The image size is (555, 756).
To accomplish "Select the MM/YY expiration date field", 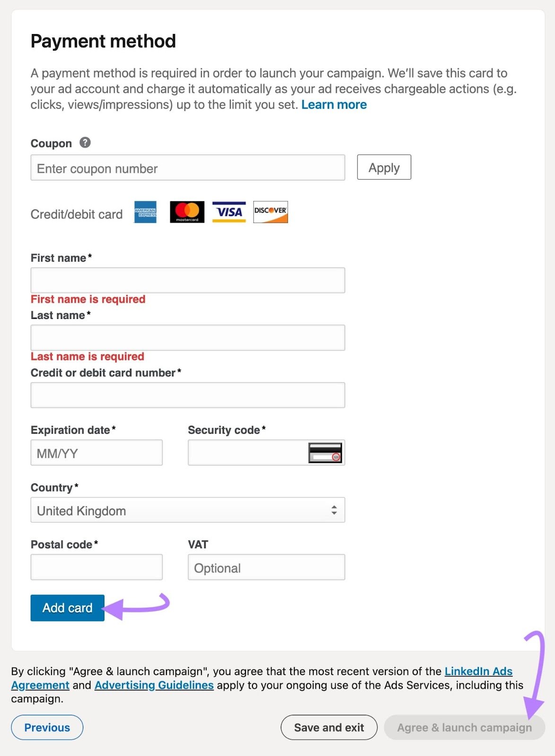I will tap(96, 452).
